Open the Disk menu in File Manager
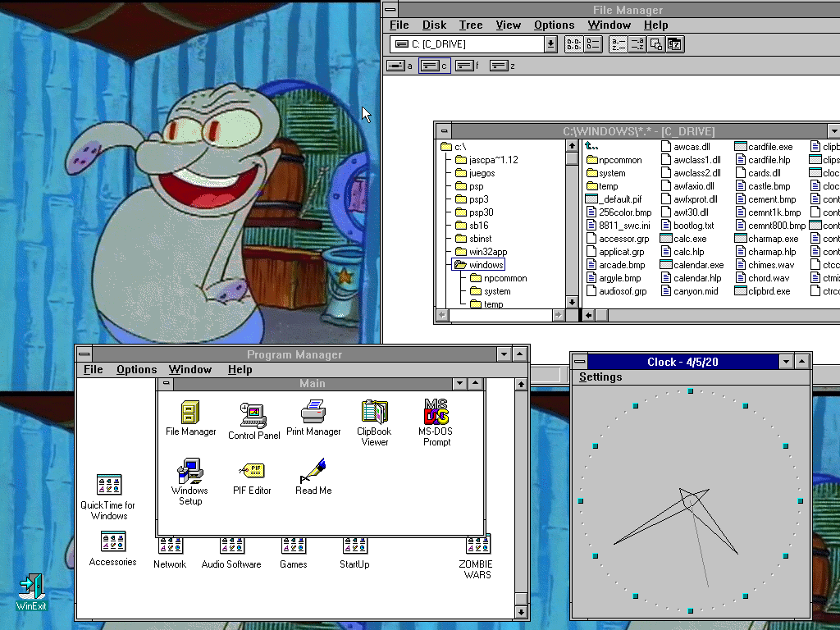Image resolution: width=840 pixels, height=630 pixels. (x=434, y=25)
